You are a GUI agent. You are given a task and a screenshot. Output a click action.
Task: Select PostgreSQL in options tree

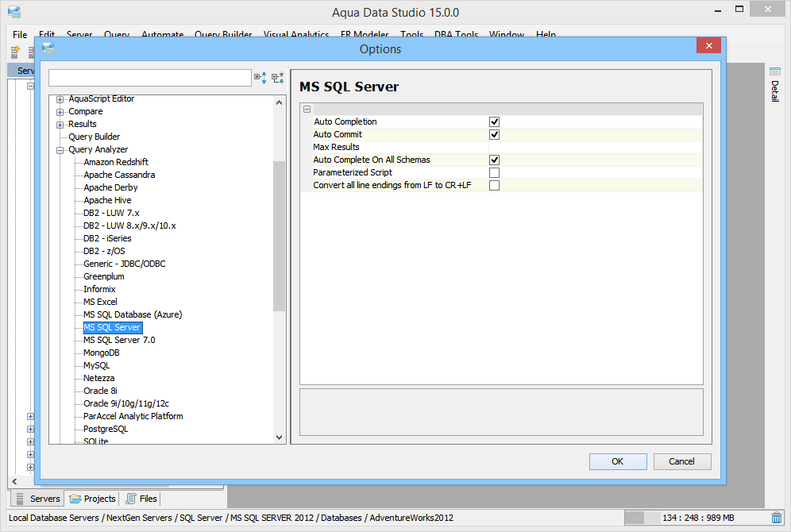[106, 429]
